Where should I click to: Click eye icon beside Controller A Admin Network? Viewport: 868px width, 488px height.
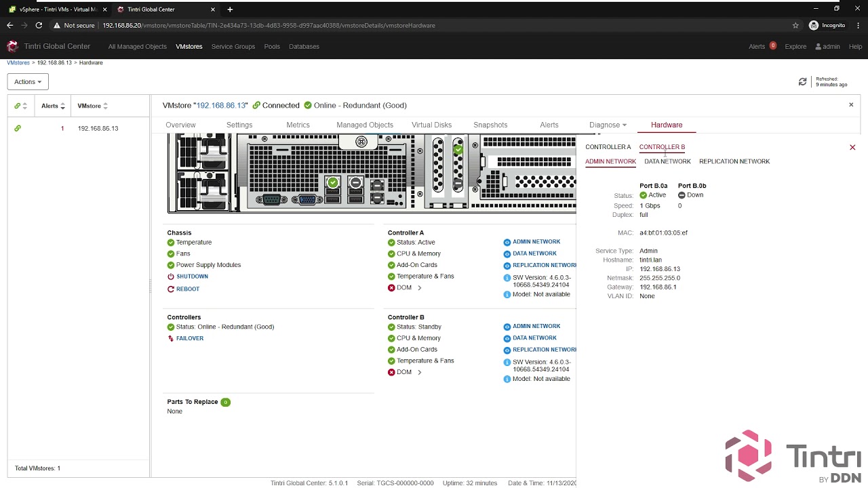click(x=507, y=242)
